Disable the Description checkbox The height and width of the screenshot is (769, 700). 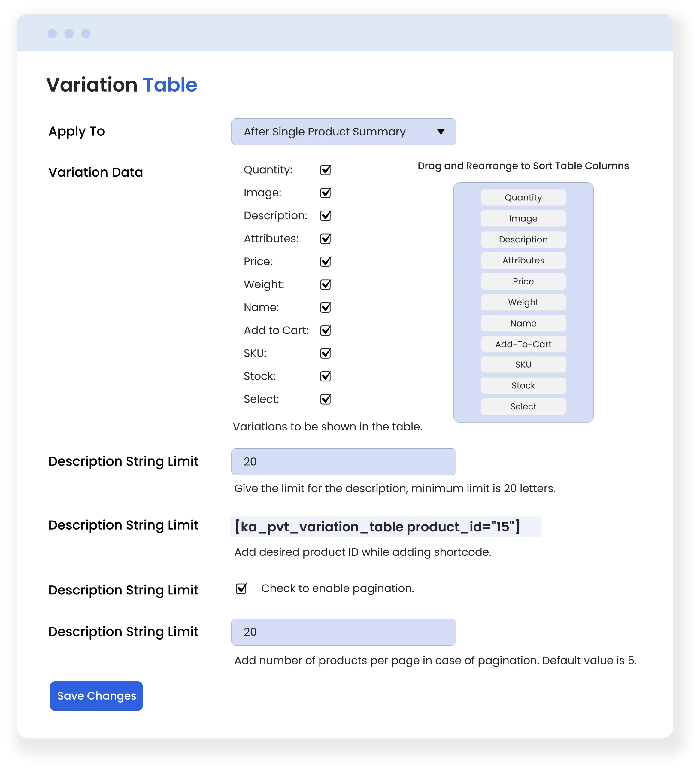pyautogui.click(x=325, y=216)
